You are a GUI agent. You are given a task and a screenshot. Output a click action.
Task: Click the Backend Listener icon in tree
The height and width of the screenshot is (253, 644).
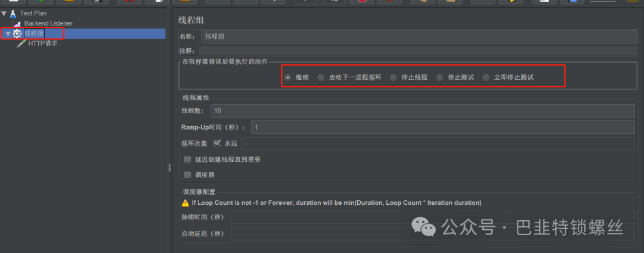17,24
